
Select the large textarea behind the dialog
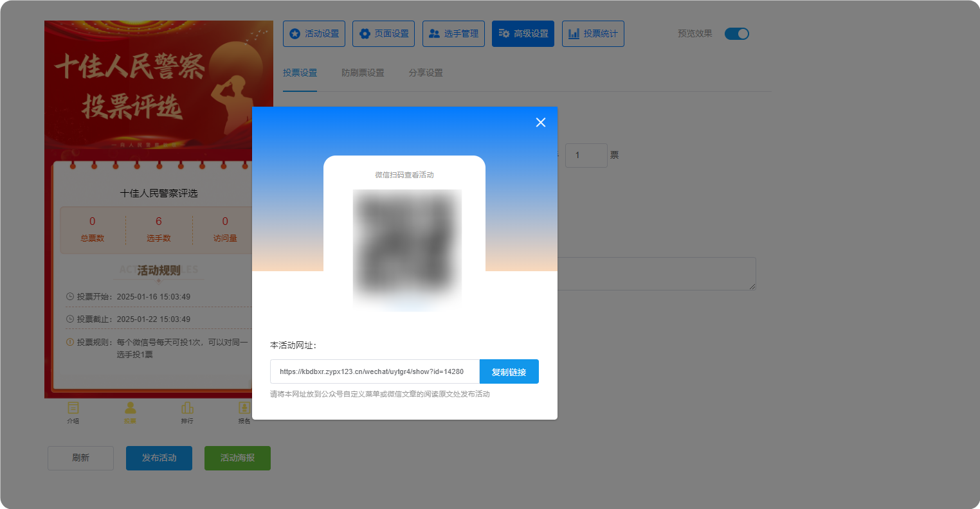(x=657, y=274)
